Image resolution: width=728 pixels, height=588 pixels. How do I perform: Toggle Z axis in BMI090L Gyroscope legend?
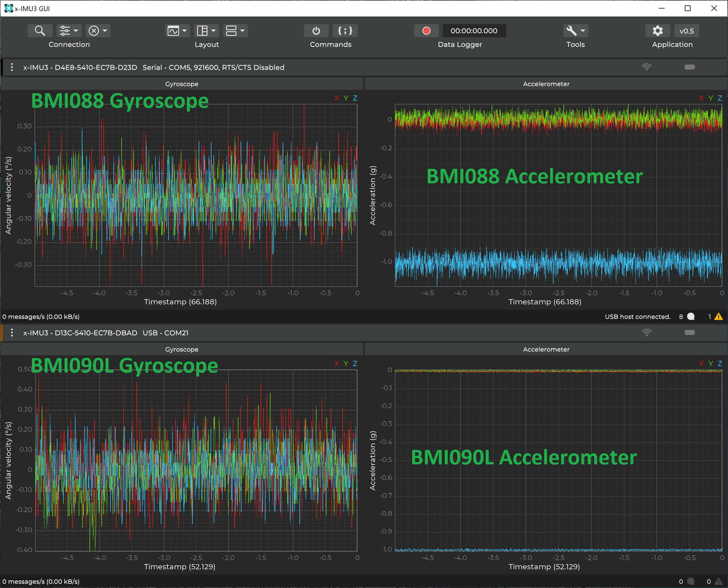click(355, 363)
